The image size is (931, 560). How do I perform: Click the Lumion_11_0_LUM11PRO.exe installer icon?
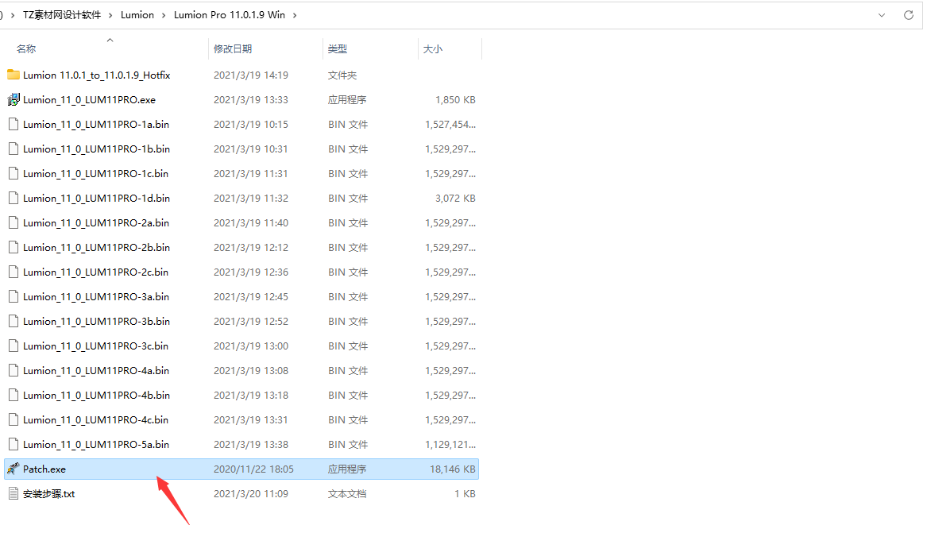[x=13, y=100]
